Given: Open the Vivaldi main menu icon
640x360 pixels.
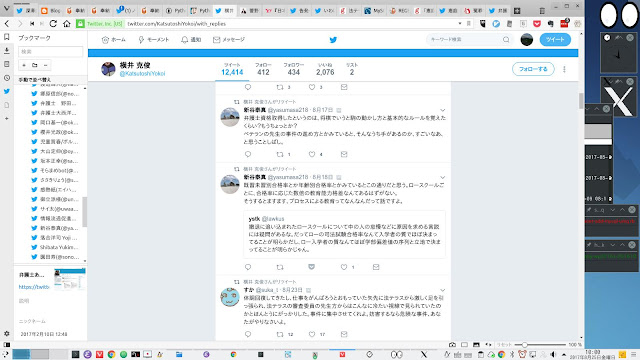Looking at the screenshot, I should 6,9.
